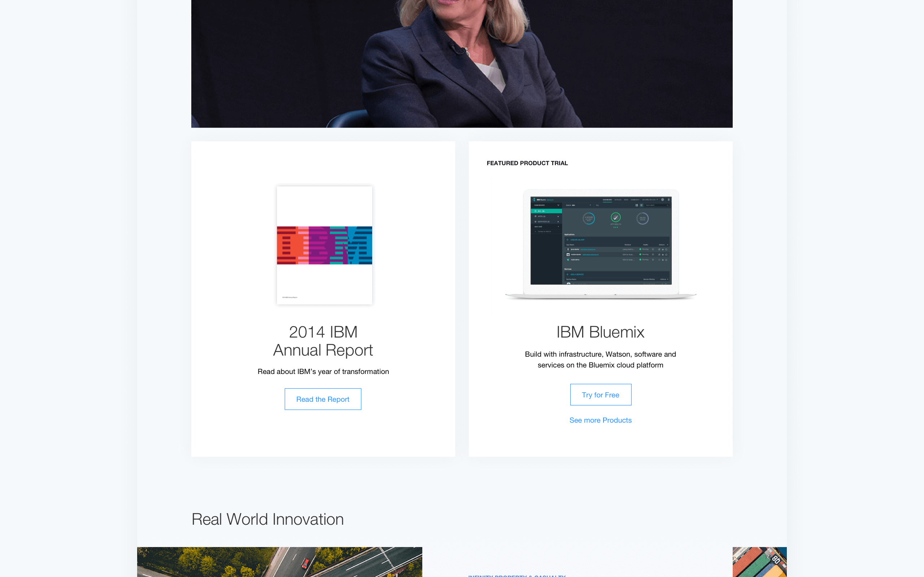Screen dimensions: 924x577
Task: Select grid view icon in Bluemix dashboard
Action: pyautogui.click(x=637, y=205)
